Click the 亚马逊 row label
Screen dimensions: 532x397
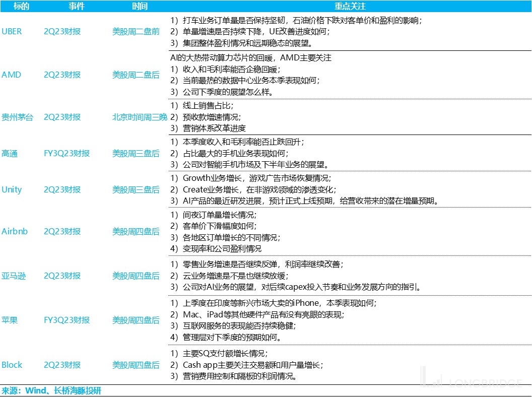coord(14,276)
